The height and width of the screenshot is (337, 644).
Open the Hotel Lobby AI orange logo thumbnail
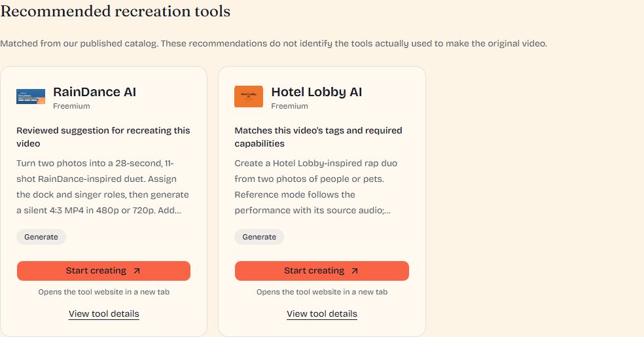click(249, 96)
